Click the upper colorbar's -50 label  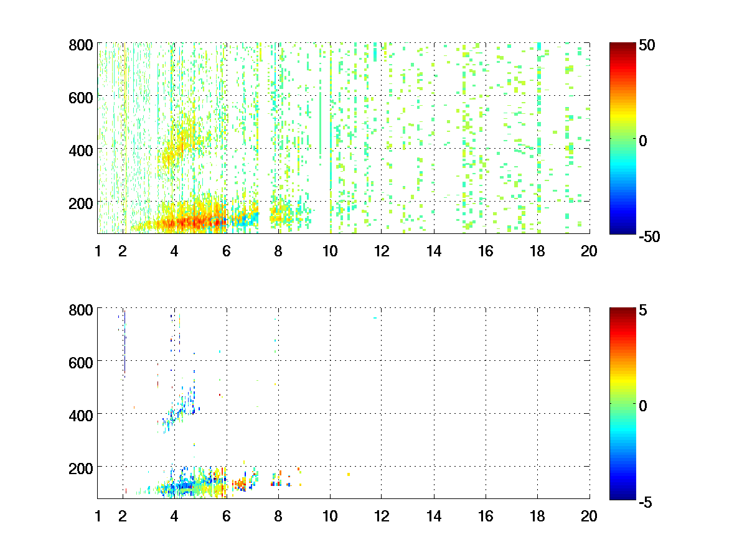coord(651,236)
